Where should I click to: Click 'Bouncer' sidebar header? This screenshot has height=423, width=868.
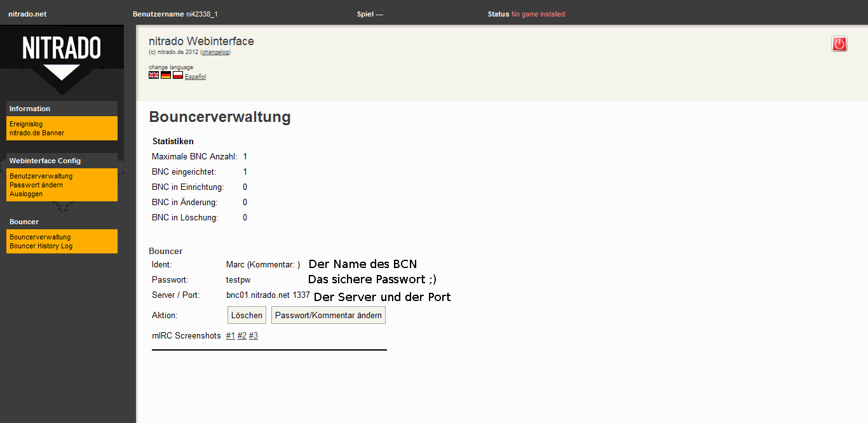[x=24, y=222]
